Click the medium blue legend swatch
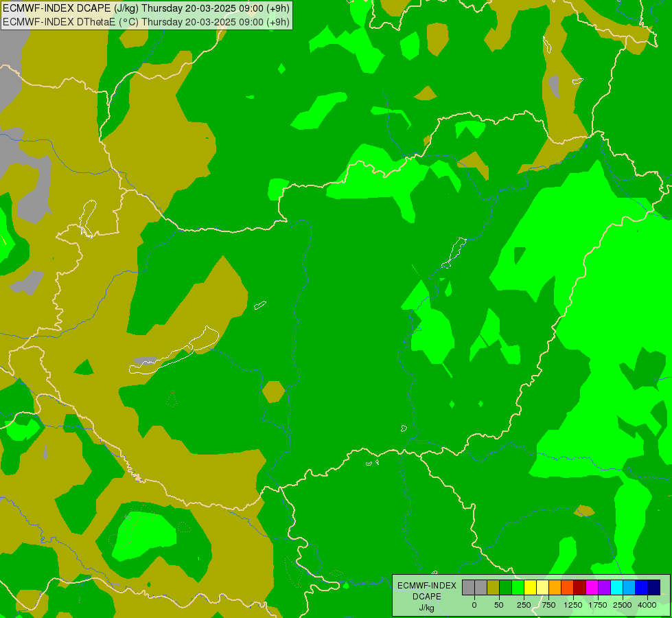672x618 pixels. point(642,587)
